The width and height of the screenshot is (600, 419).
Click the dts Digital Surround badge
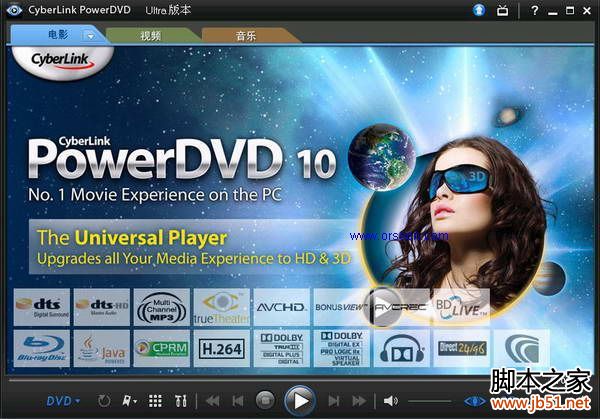pyautogui.click(x=42, y=307)
